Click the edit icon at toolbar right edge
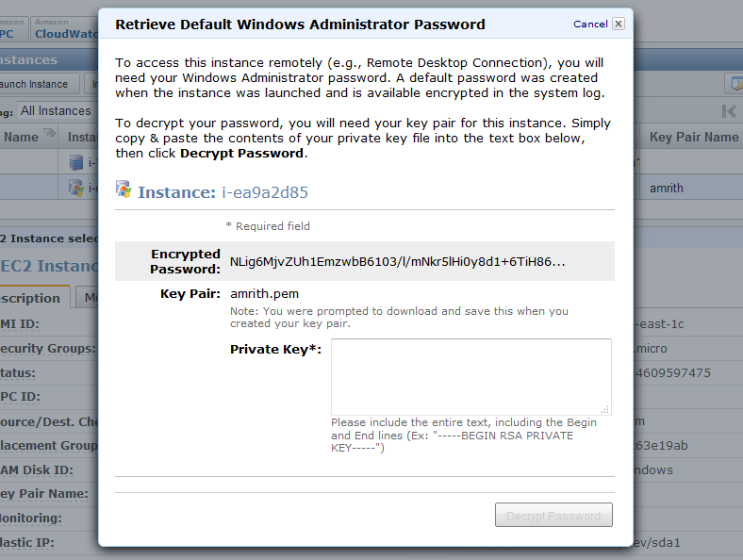Screen dimensions: 743x560 pos(735,84)
